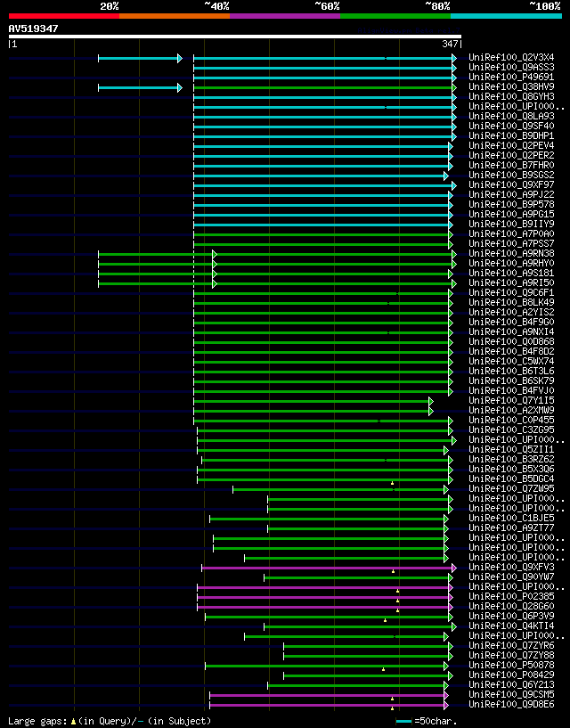The image size is (570, 728).
Task: Click the UniRef100_B9DHP1 label
Action: pyautogui.click(x=511, y=135)
